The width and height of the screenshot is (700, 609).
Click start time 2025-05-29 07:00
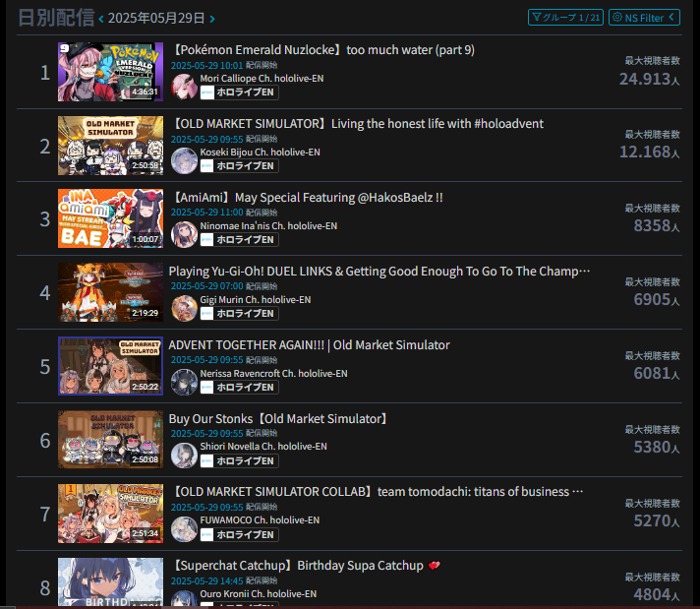click(x=206, y=286)
